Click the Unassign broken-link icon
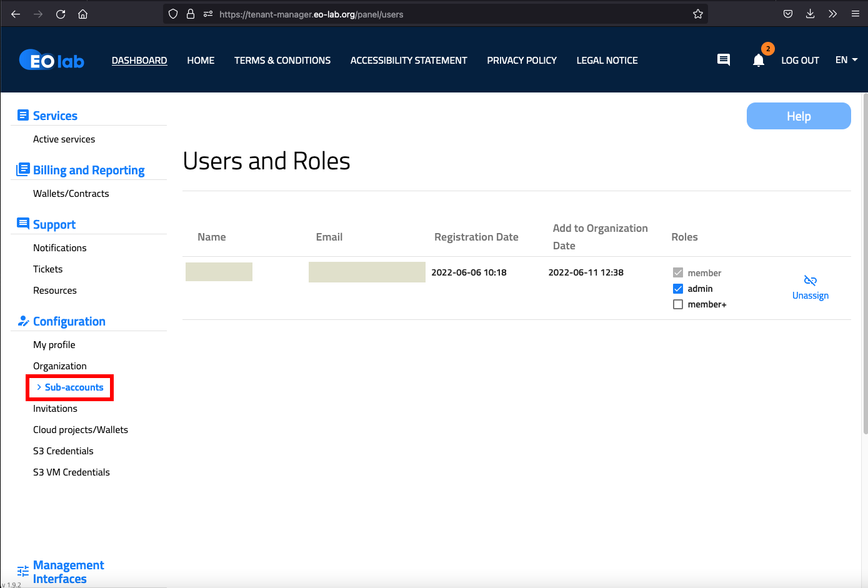Screen dimensions: 868x588 (811, 281)
